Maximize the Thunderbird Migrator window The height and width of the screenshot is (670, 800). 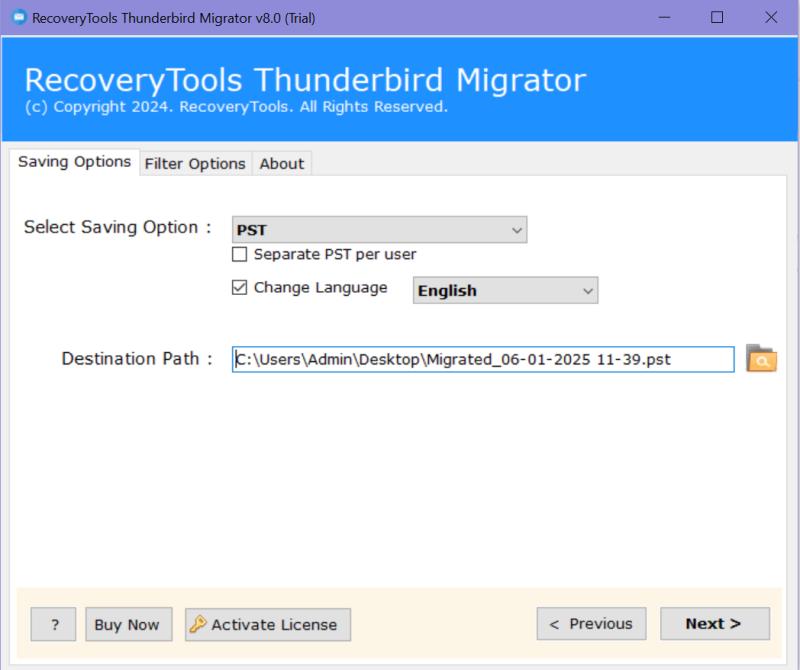point(717,17)
